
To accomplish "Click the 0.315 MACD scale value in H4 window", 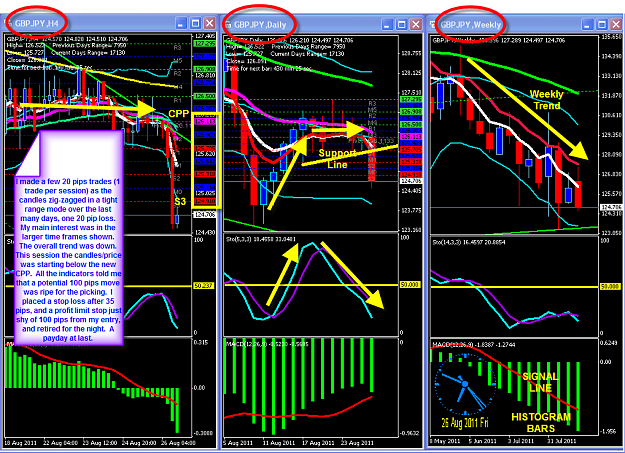I will 200,342.
